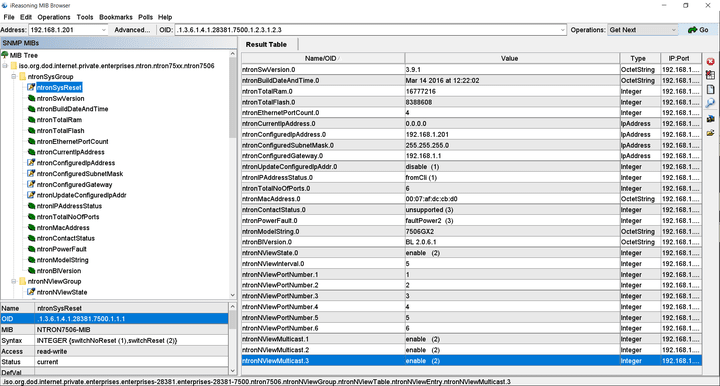
Task: Select the ntronContactStatus tree node
Action: click(x=66, y=238)
